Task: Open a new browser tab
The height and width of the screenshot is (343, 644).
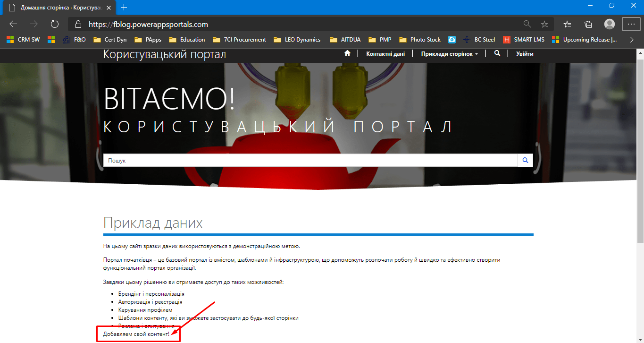Action: [x=124, y=8]
